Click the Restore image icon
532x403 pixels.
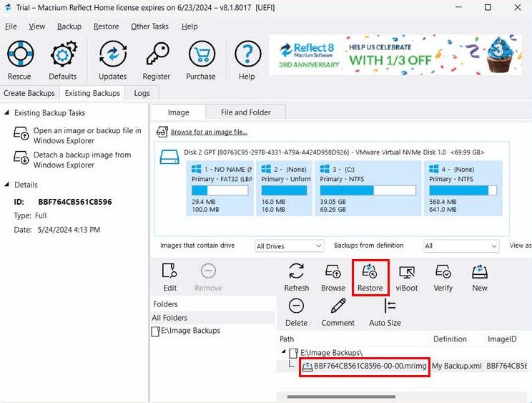(370, 271)
